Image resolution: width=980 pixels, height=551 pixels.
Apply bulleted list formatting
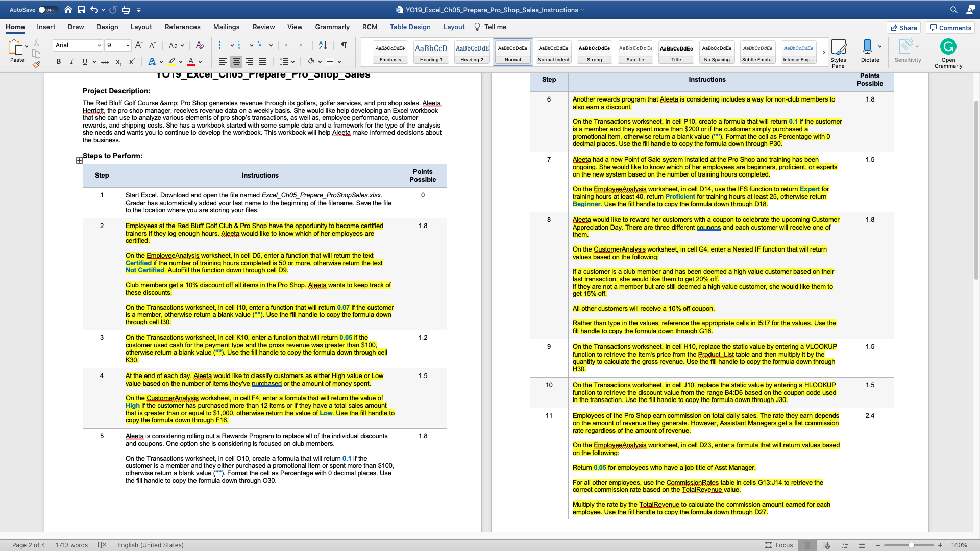223,45
